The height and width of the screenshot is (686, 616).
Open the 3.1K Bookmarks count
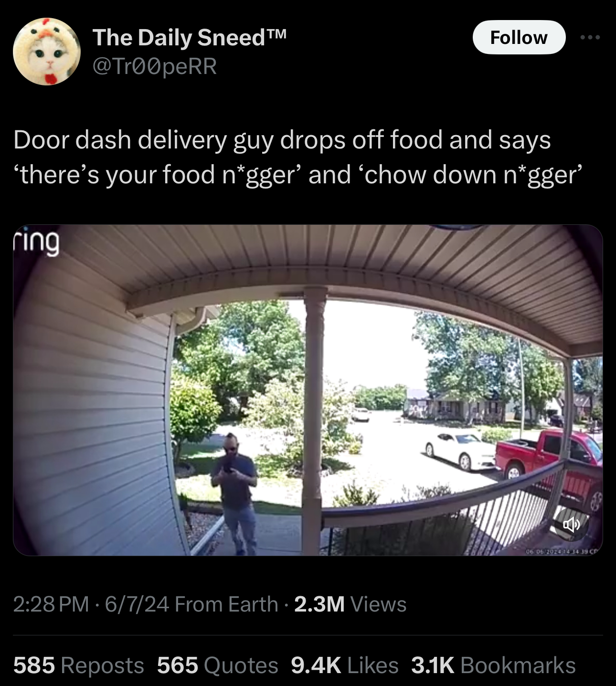(x=493, y=665)
